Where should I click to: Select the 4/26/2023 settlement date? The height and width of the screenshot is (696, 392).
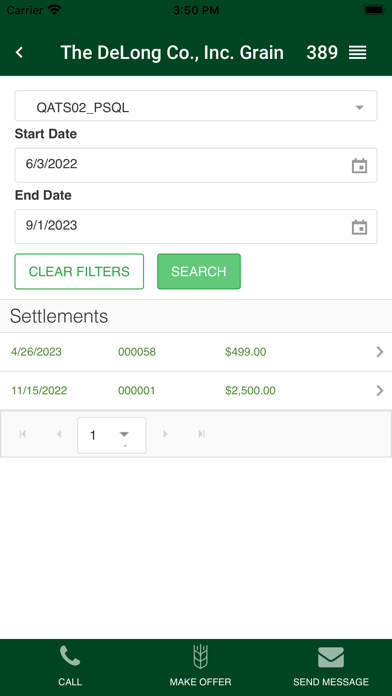(36, 352)
